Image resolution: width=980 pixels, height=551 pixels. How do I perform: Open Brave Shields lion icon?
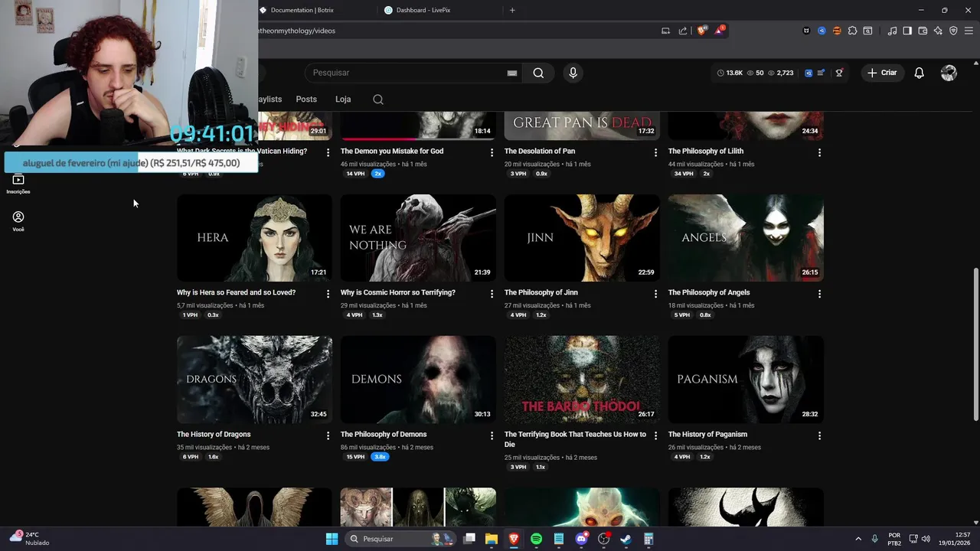(x=701, y=31)
